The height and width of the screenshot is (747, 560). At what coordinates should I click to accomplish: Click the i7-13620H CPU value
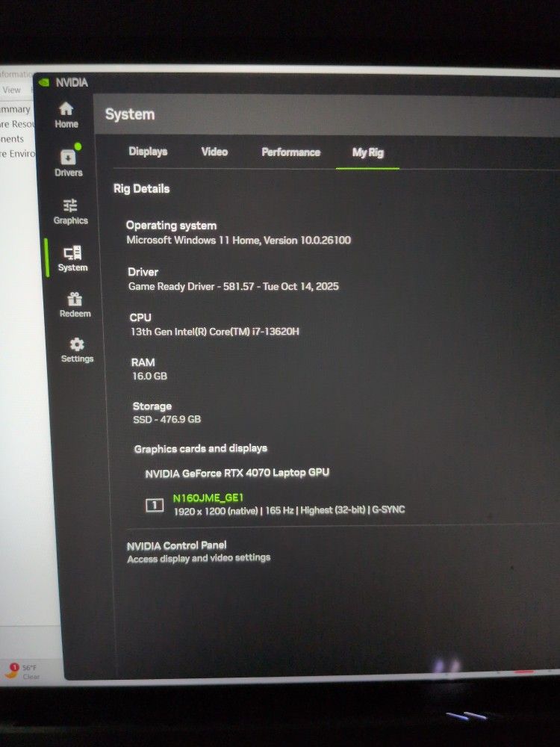(x=215, y=332)
